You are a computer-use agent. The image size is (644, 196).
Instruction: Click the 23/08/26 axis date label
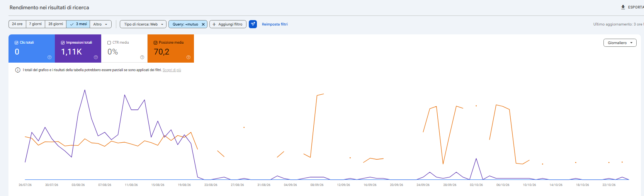click(x=211, y=185)
